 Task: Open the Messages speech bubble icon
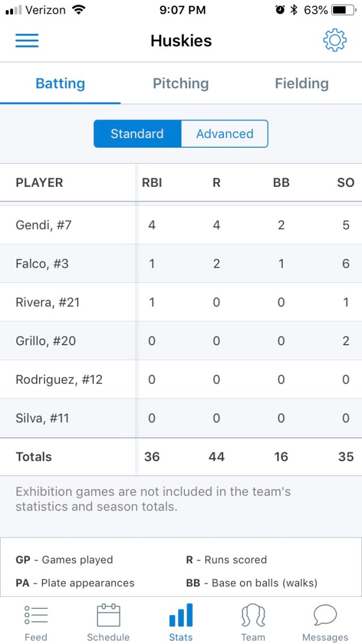(x=325, y=616)
